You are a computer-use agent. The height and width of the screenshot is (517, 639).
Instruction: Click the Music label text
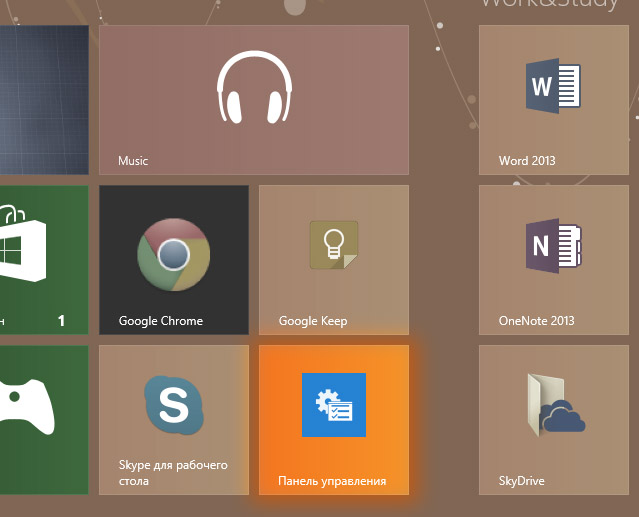(133, 161)
